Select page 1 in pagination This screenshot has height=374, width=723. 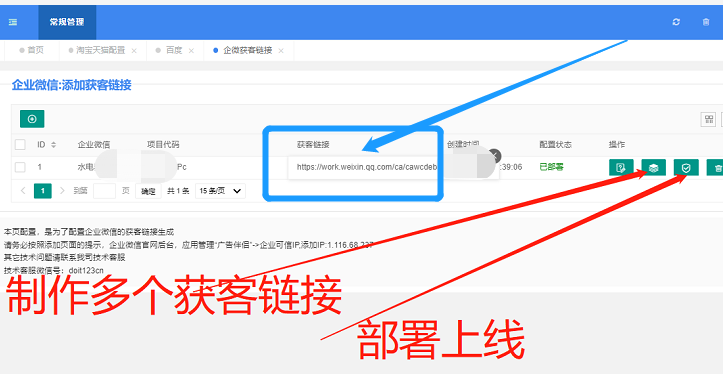(43, 190)
